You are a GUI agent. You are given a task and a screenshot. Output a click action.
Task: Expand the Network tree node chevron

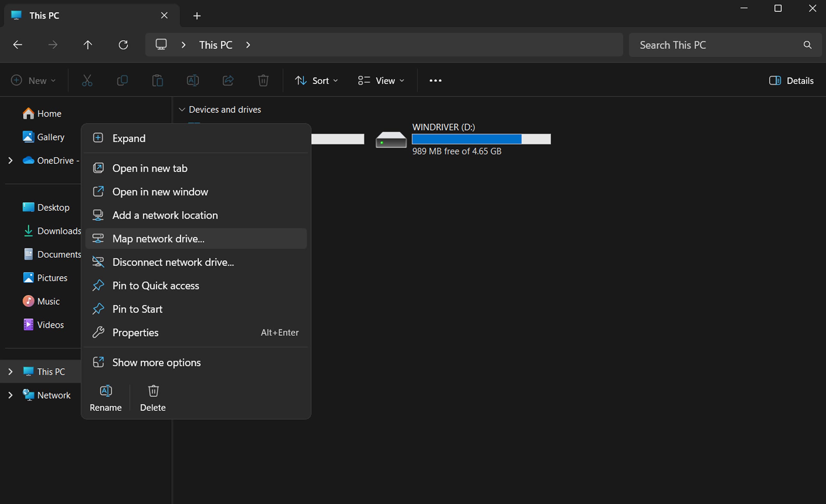pyautogui.click(x=10, y=395)
